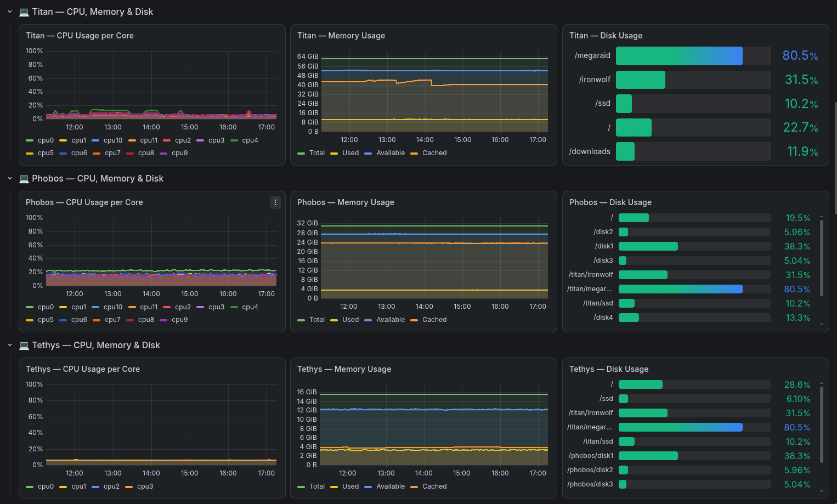
Task: Click the Phobos Disk Usage panel scrollbar
Action: coord(822,257)
